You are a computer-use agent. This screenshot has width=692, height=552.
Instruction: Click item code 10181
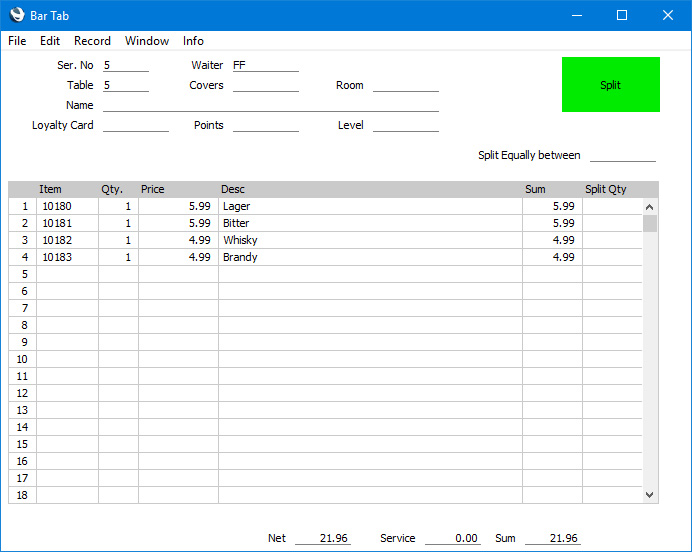click(x=68, y=223)
